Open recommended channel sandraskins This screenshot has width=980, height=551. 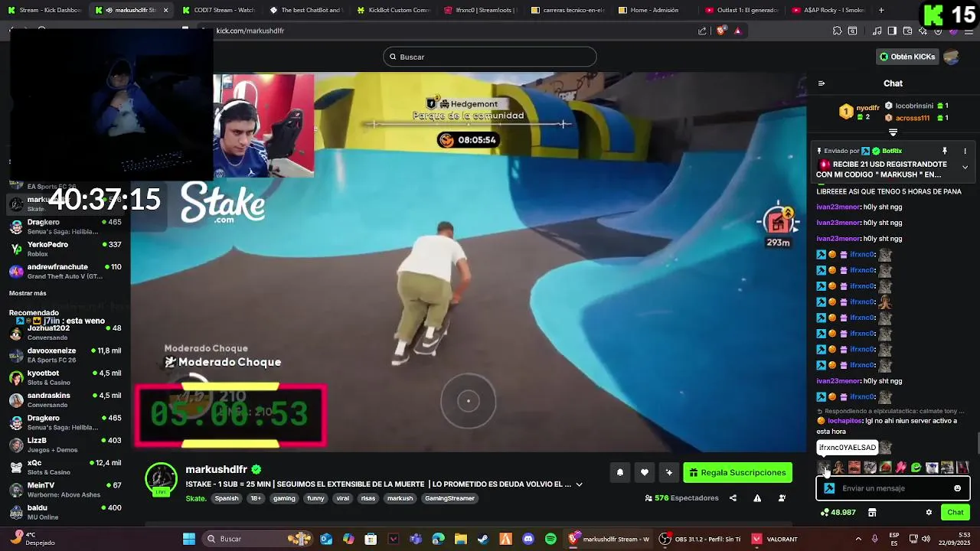pos(65,400)
